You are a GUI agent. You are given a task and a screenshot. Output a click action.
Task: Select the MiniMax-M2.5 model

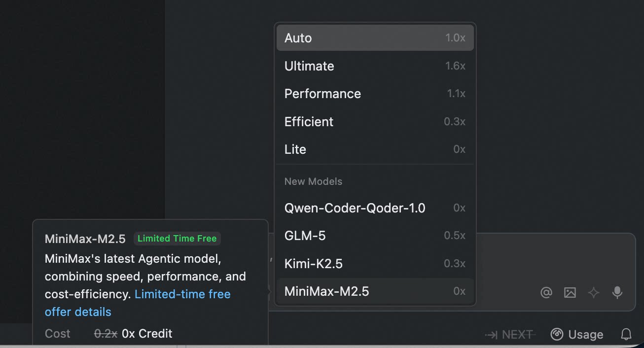point(375,291)
